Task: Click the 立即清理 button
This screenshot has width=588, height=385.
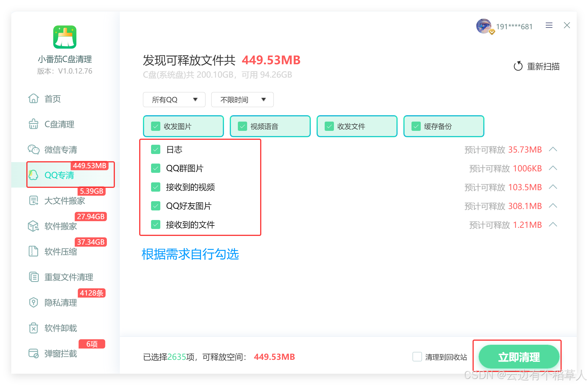Action: coord(519,357)
